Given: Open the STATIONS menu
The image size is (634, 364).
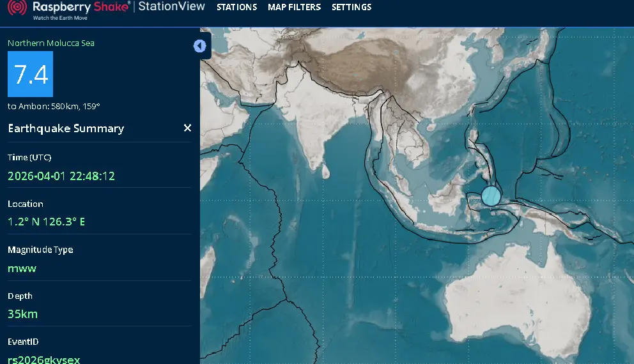Looking at the screenshot, I should point(236,8).
